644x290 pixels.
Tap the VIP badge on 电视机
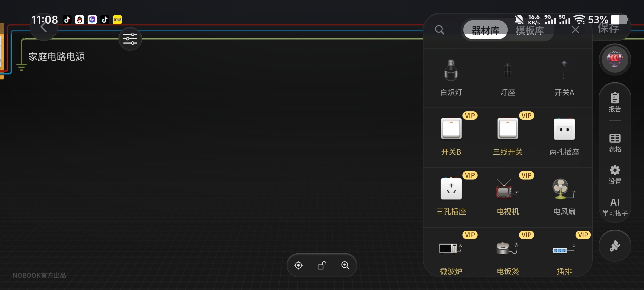pos(526,175)
